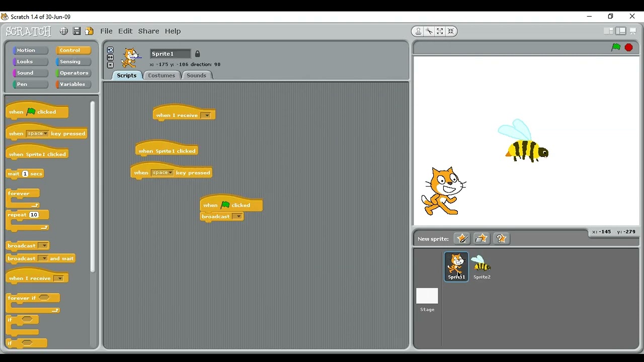Screen dimensions: 644x362
Task: Open message dropdown on script broadcast block
Action: pos(237,217)
